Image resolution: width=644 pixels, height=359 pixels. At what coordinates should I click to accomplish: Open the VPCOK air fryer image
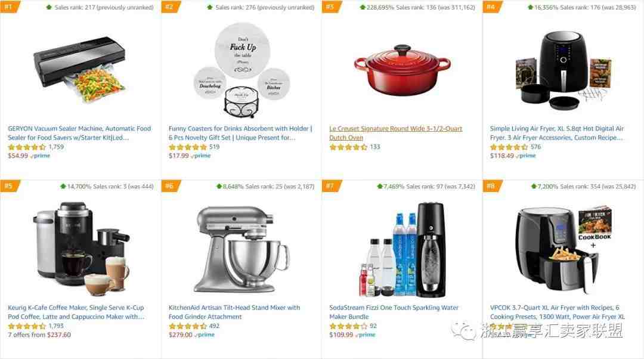point(563,249)
